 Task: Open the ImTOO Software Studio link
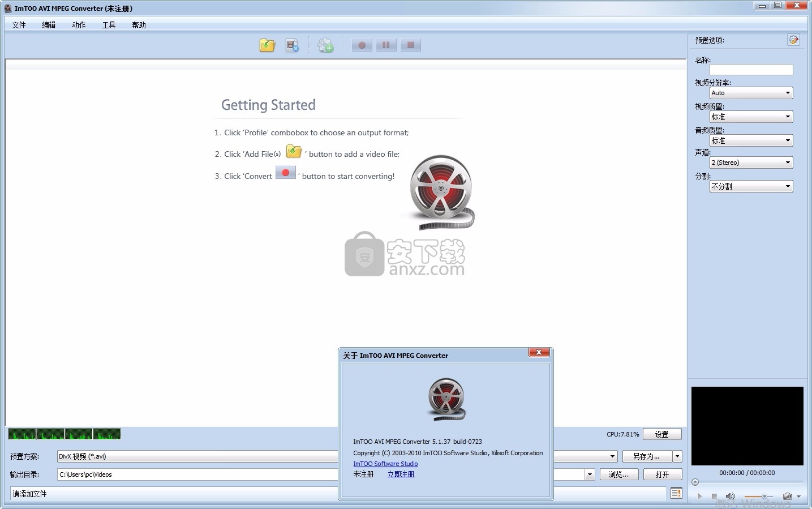coord(385,464)
